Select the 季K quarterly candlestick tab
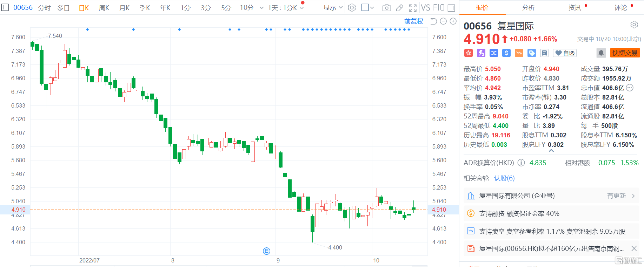 (x=145, y=8)
